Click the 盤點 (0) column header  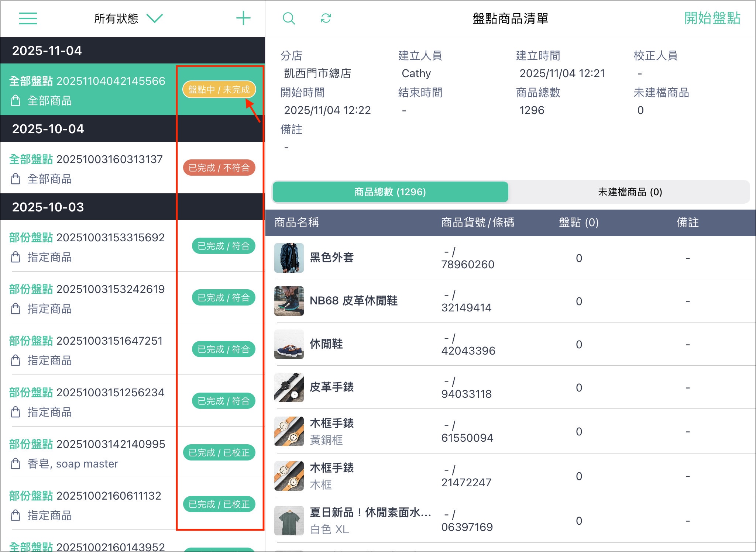pos(579,222)
